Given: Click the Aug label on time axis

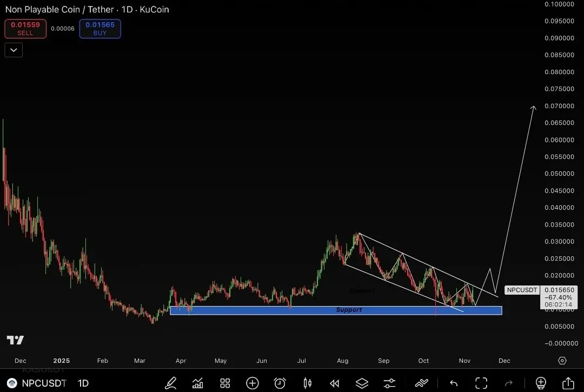Looking at the screenshot, I should coord(343,360).
